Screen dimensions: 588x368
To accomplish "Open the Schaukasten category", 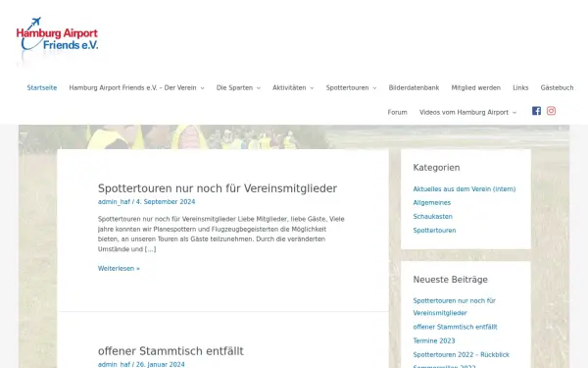I will (x=433, y=217).
